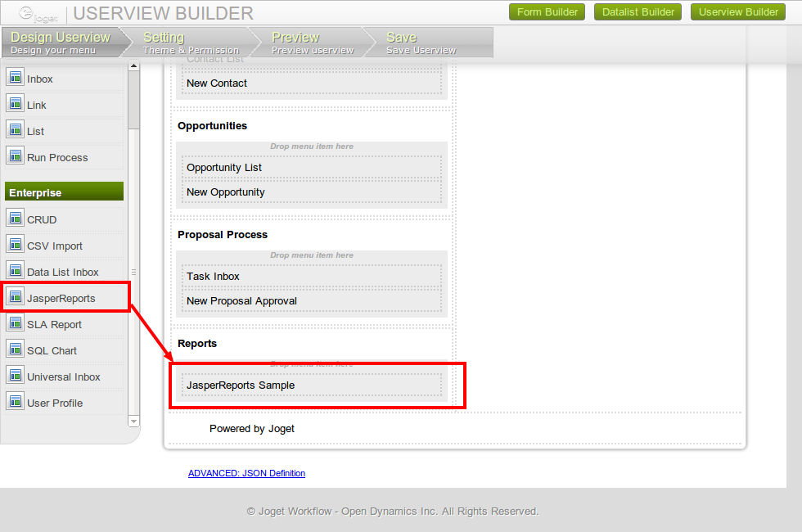Click the Userview Builder button

pyautogui.click(x=738, y=11)
